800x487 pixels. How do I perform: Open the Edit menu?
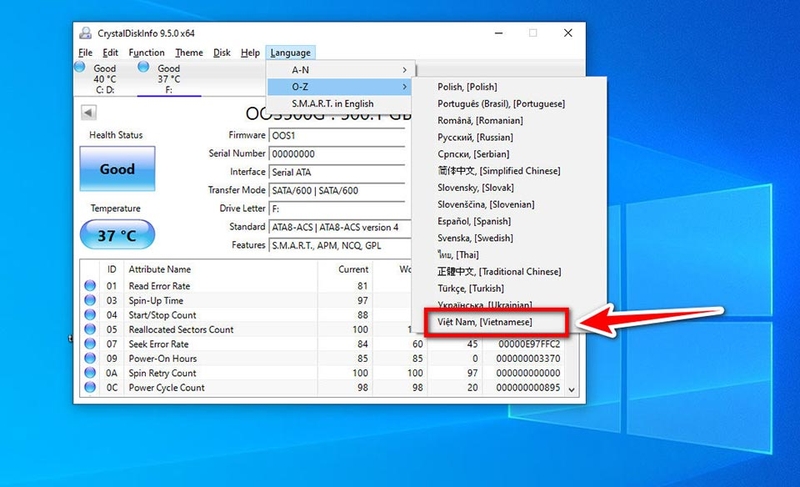click(110, 53)
